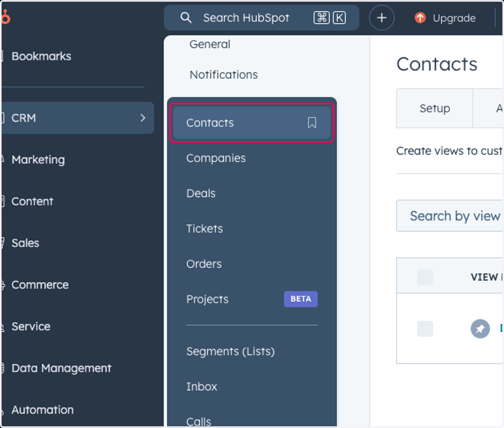Screen dimensions: 504x428
Task: Open the CRM sidebar section
Action: click(x=78, y=118)
